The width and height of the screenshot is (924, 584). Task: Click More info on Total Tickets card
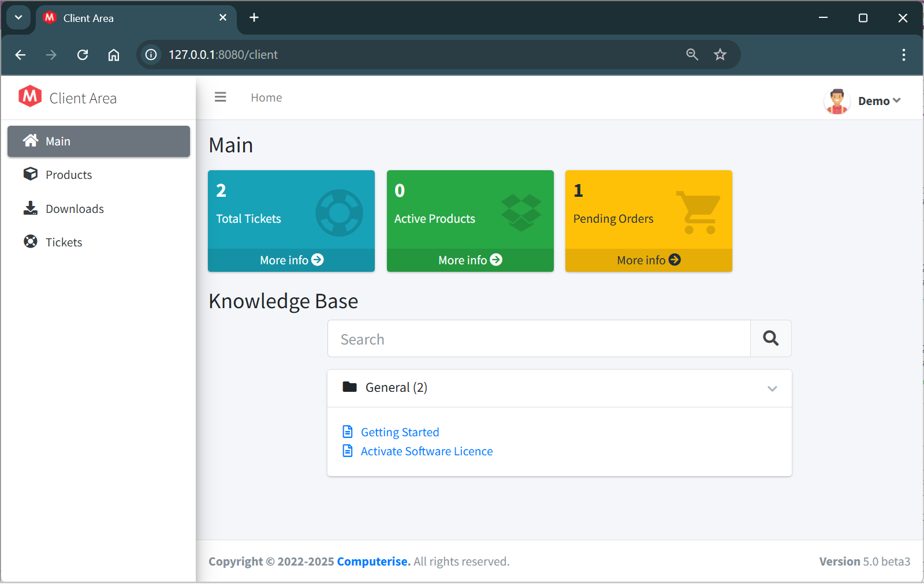(290, 260)
